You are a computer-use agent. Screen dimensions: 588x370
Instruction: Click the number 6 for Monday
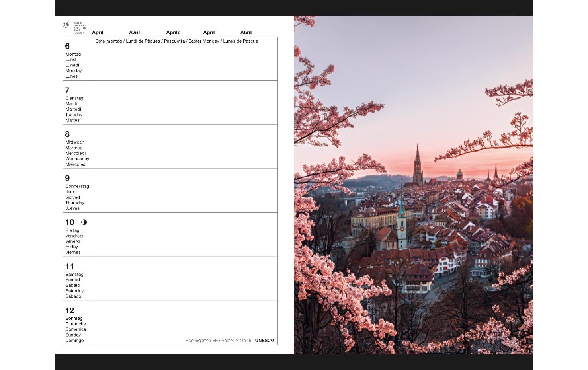(x=68, y=47)
